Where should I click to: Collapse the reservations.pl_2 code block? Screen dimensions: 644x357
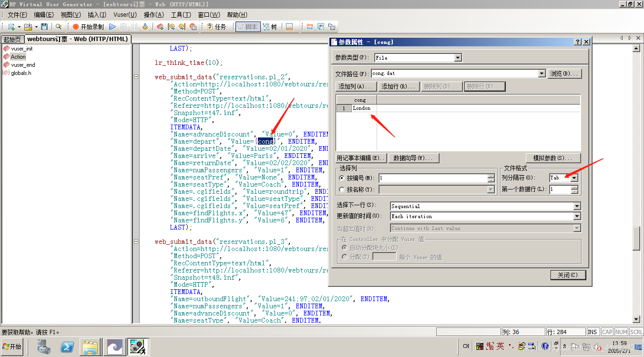pos(136,77)
